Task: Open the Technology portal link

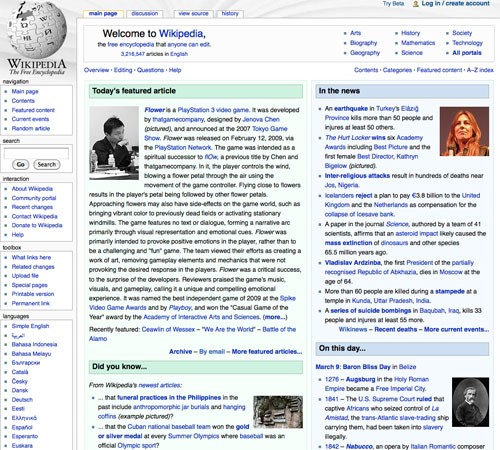Action: coord(467,43)
